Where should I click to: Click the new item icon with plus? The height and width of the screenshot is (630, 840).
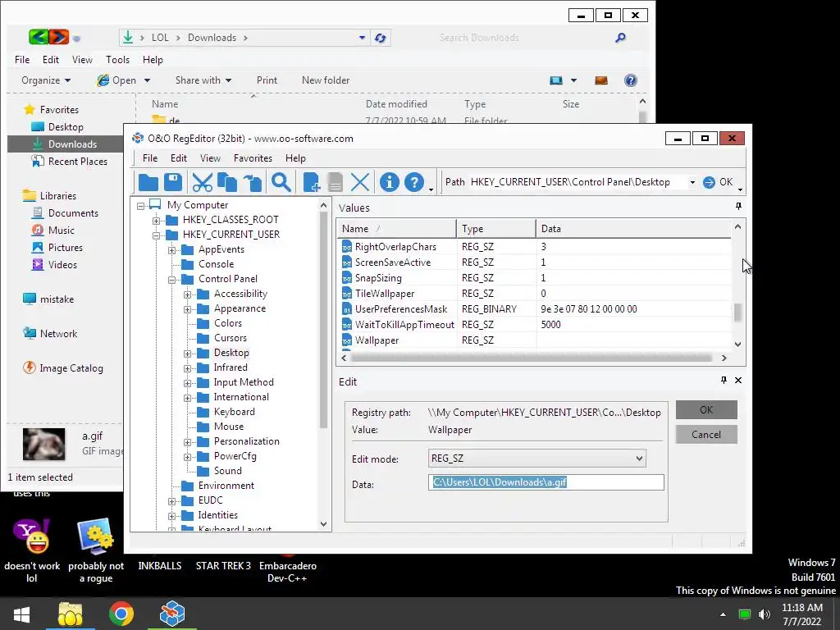pos(311,183)
